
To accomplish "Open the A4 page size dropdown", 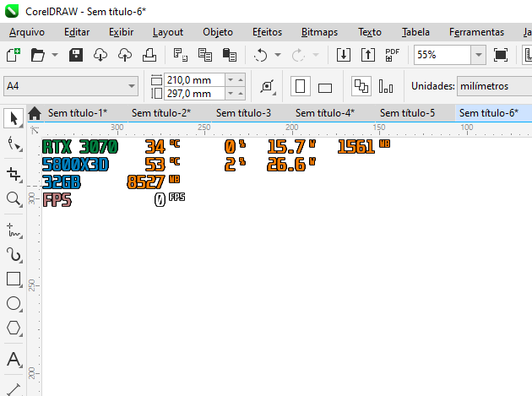I will 132,86.
